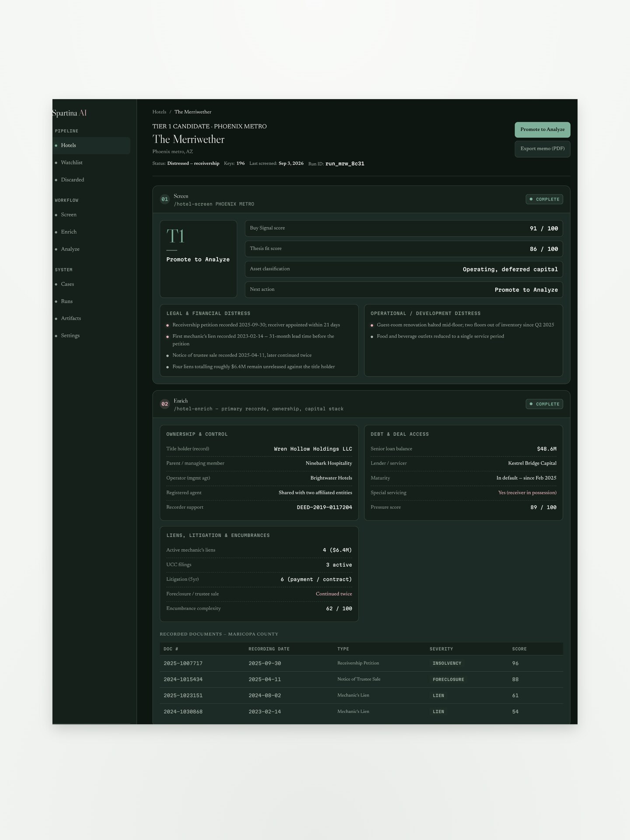
Task: Click the Buy Signal score row
Action: tap(404, 228)
